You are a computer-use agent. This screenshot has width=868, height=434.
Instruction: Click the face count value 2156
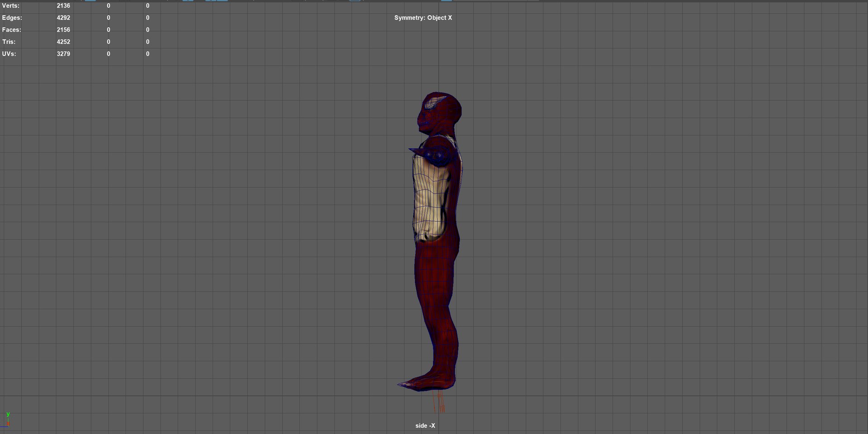(63, 30)
